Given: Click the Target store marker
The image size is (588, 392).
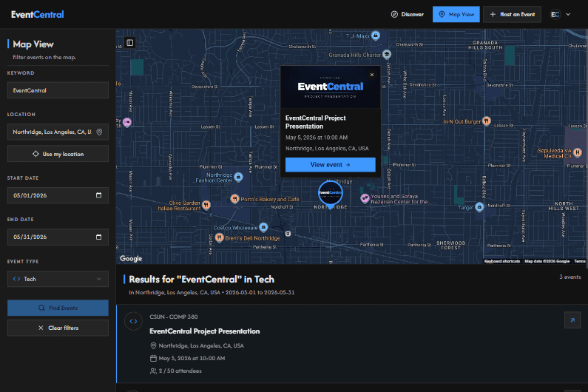Looking at the screenshot, I should point(479,206).
